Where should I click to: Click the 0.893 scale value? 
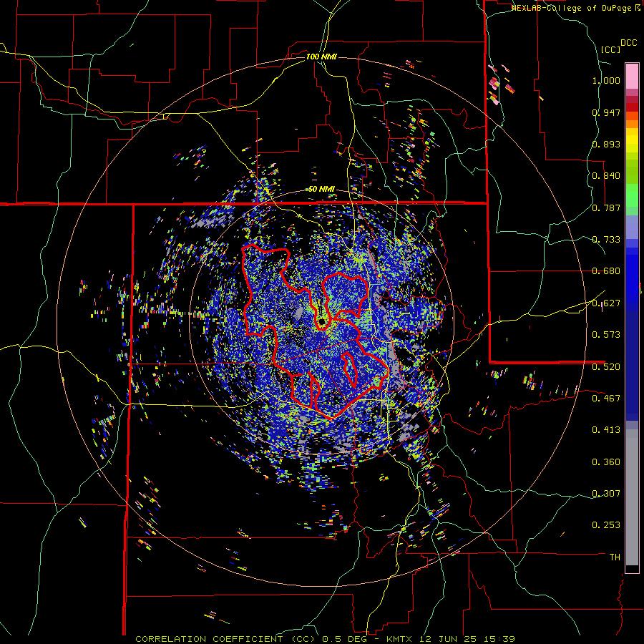pos(606,144)
